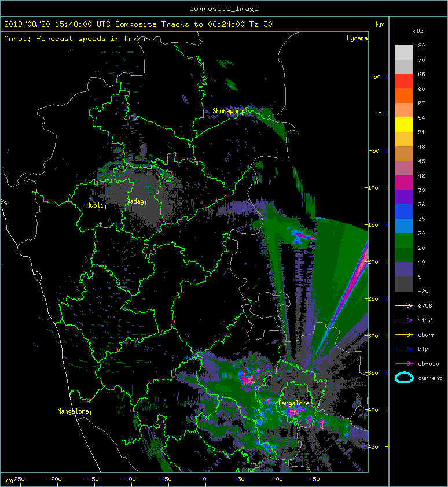Click the 67CB legend label

click(x=425, y=306)
